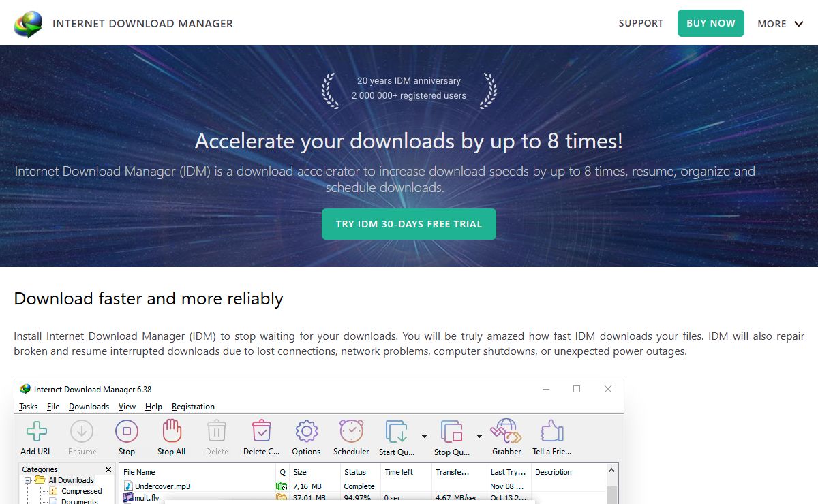The height and width of the screenshot is (504, 818).
Task: Maximize the Internet Download Manager window
Action: tap(577, 389)
